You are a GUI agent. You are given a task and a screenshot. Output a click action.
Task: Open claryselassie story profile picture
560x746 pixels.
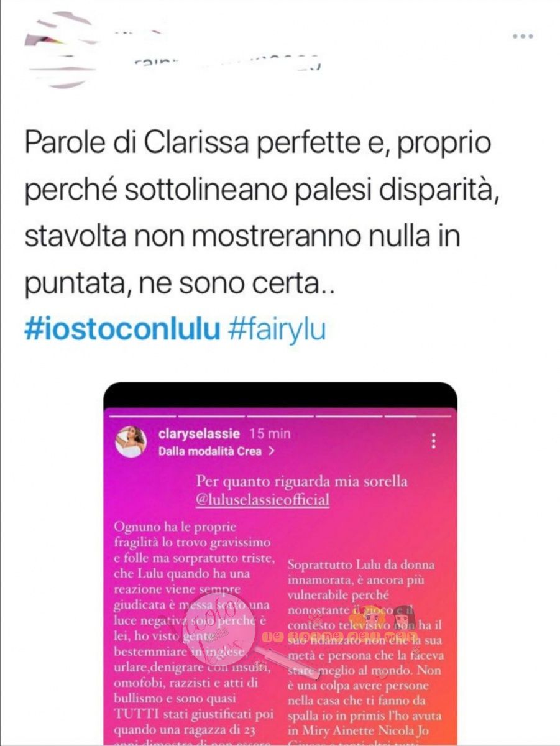tap(131, 441)
